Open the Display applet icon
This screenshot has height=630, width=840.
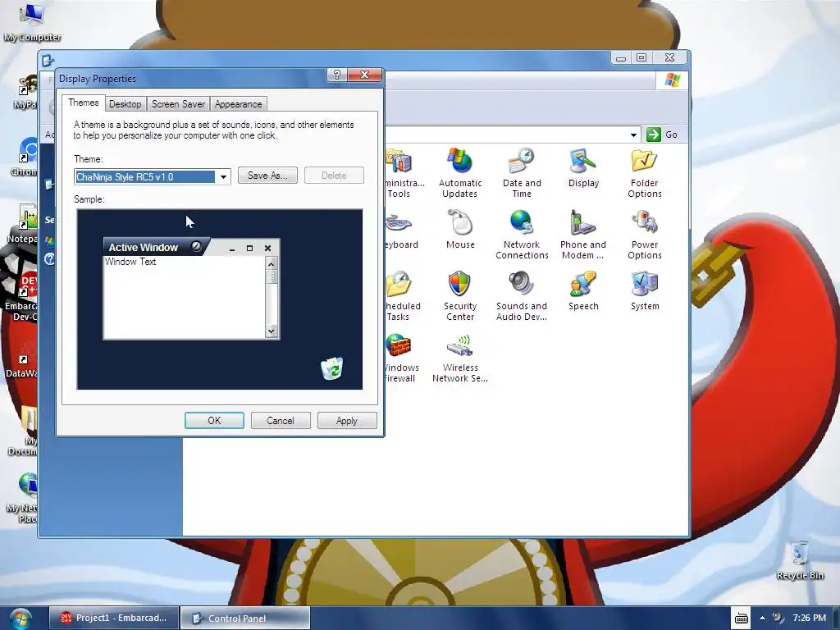tap(583, 167)
